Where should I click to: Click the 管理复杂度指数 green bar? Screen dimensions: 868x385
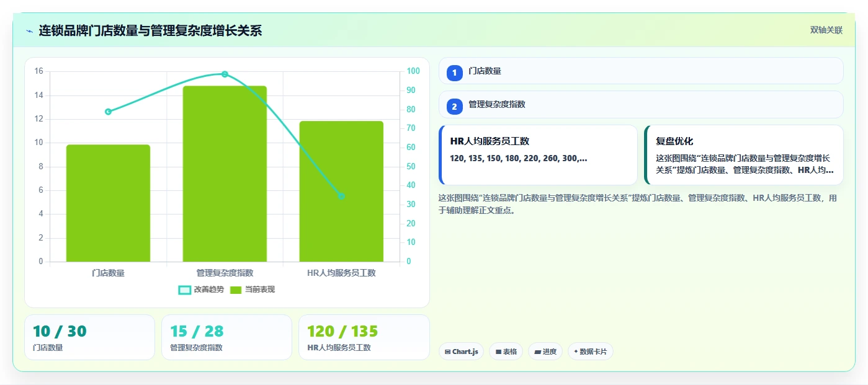[225, 174]
